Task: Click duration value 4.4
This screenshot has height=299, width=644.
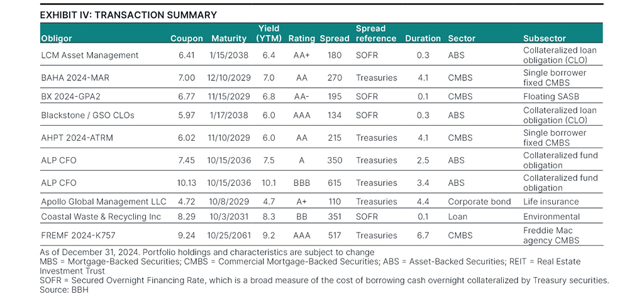Action: pyautogui.click(x=423, y=202)
